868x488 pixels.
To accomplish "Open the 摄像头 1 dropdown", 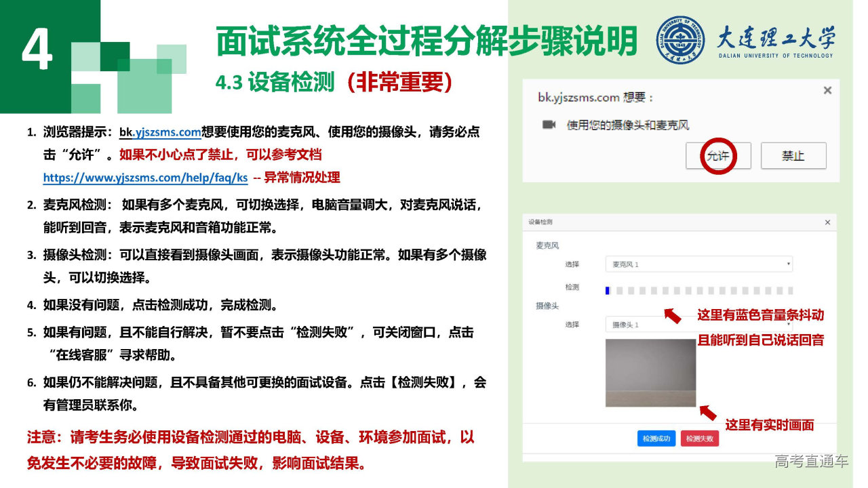I will coord(699,325).
